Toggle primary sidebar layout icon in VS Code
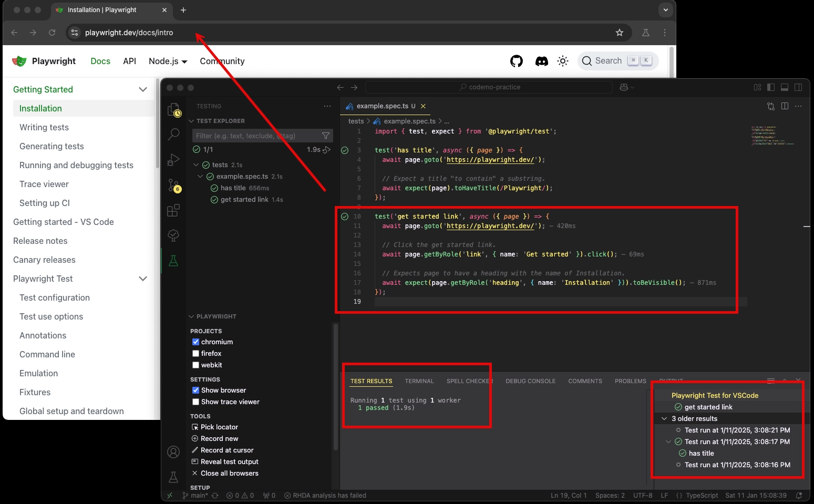This screenshot has width=814, height=504. click(x=771, y=87)
